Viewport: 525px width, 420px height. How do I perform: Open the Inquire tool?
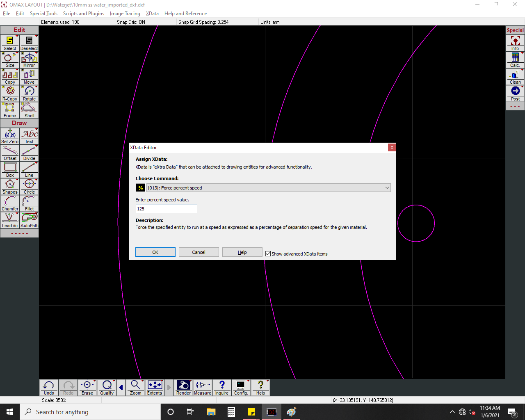[222, 388]
